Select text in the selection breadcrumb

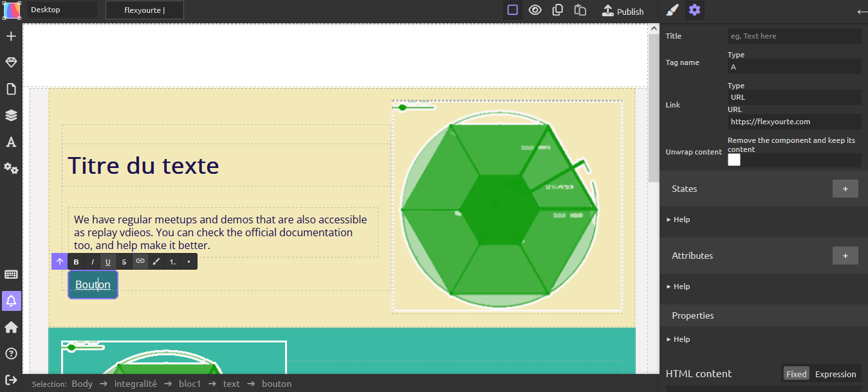[232, 384]
